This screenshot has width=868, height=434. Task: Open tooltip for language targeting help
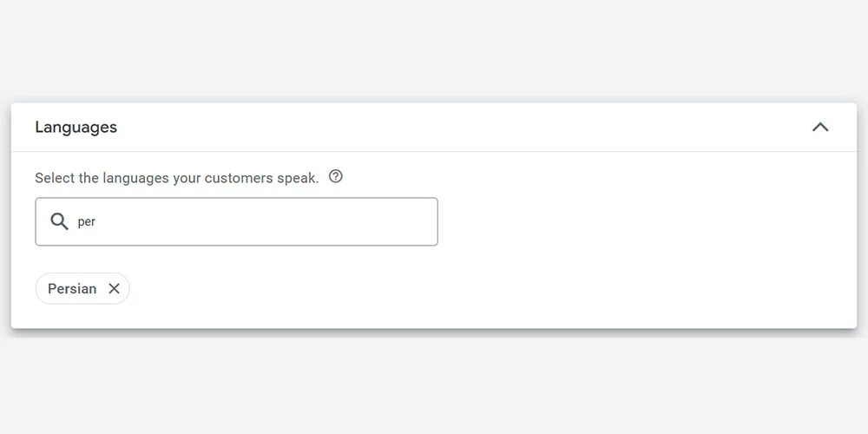point(336,177)
